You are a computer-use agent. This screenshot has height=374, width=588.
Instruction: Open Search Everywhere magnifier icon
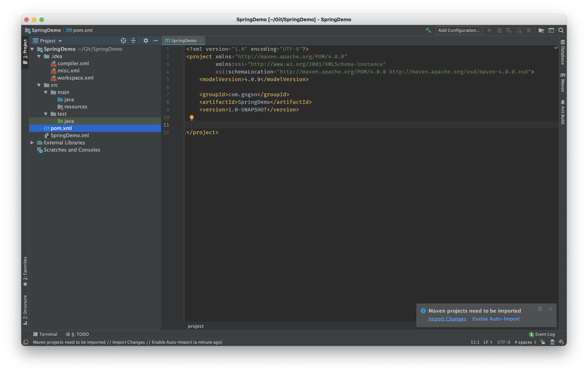tap(561, 30)
